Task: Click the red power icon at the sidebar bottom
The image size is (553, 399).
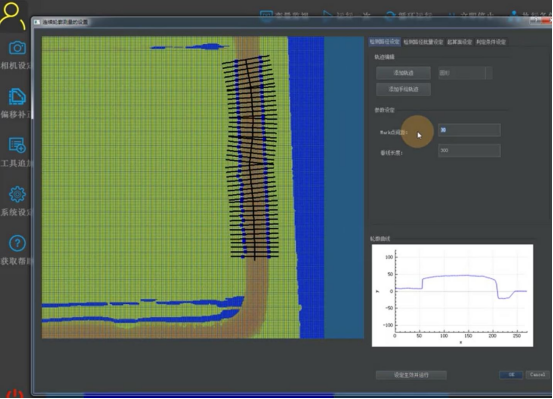Action: click(x=15, y=394)
